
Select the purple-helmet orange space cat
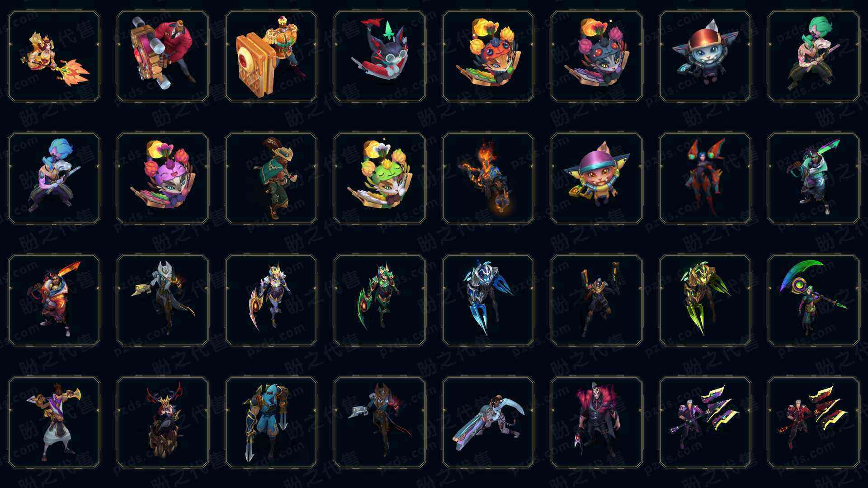point(597,178)
